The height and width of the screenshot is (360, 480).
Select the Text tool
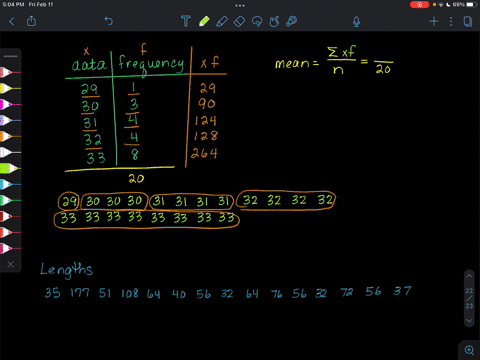186,21
